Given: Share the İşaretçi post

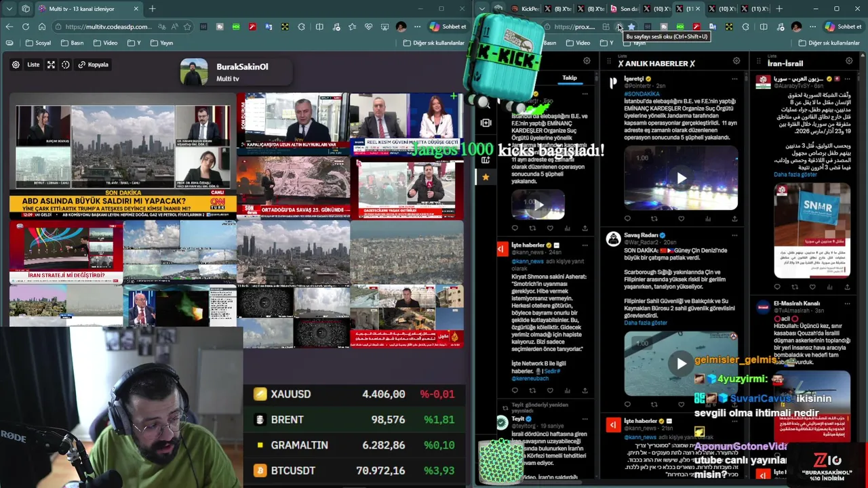Looking at the screenshot, I should click(734, 219).
